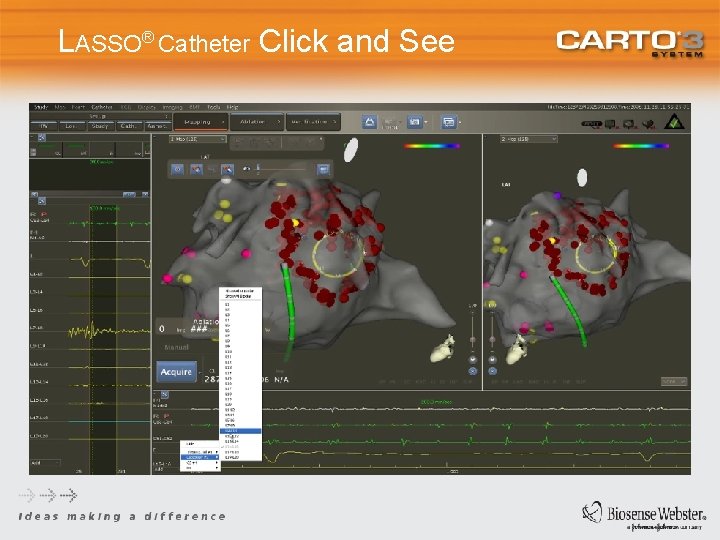The image size is (720, 540).
Task: Click the yellow heart orientation model, left map
Action: 443,349
